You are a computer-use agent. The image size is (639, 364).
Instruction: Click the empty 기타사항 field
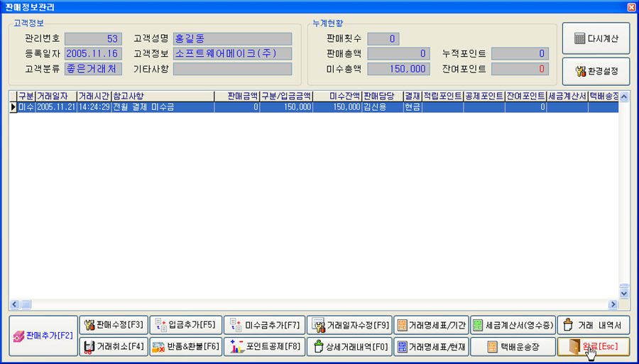(232, 69)
